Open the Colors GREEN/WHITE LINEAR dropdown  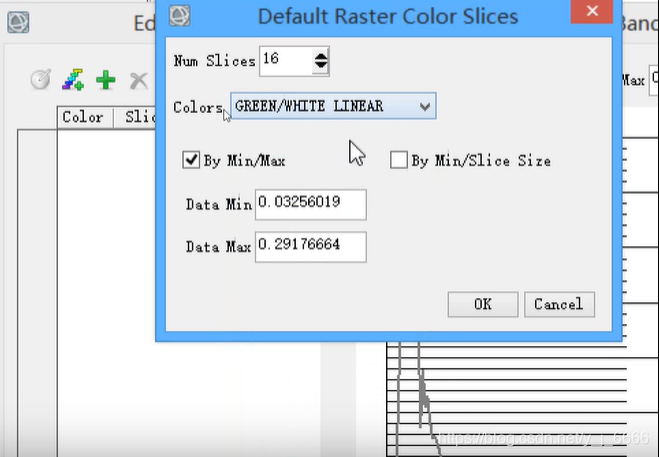(333, 106)
